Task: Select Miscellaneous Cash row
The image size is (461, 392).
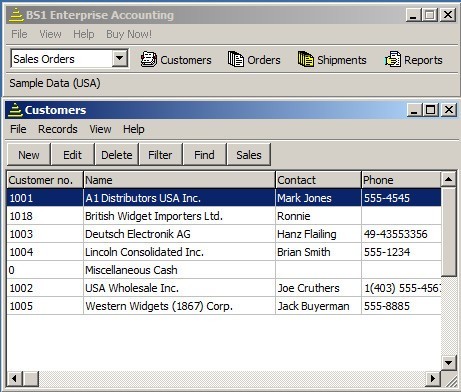Action: [x=224, y=270]
